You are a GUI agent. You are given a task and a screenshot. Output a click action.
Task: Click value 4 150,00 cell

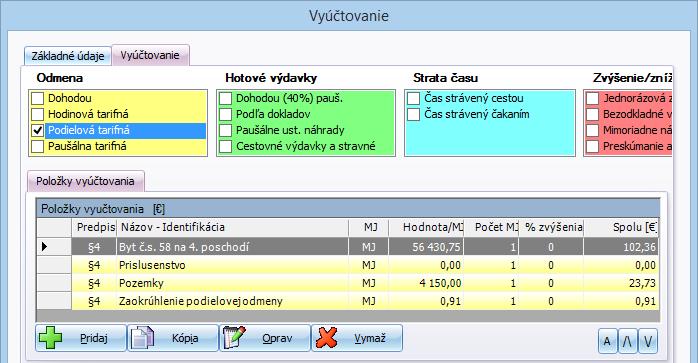pyautogui.click(x=426, y=283)
